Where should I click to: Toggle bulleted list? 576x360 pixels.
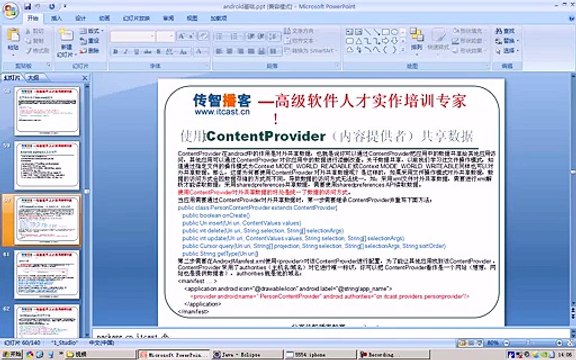point(220,36)
